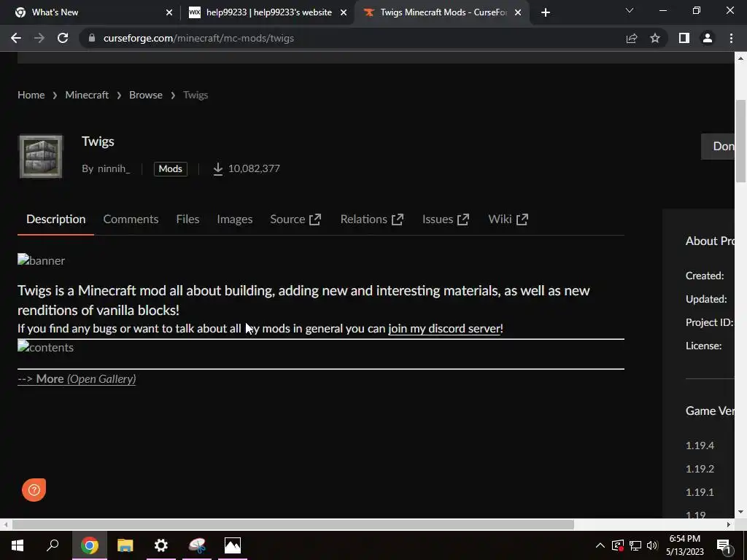This screenshot has height=560, width=747.
Task: Select the Description tab
Action: tap(55, 219)
